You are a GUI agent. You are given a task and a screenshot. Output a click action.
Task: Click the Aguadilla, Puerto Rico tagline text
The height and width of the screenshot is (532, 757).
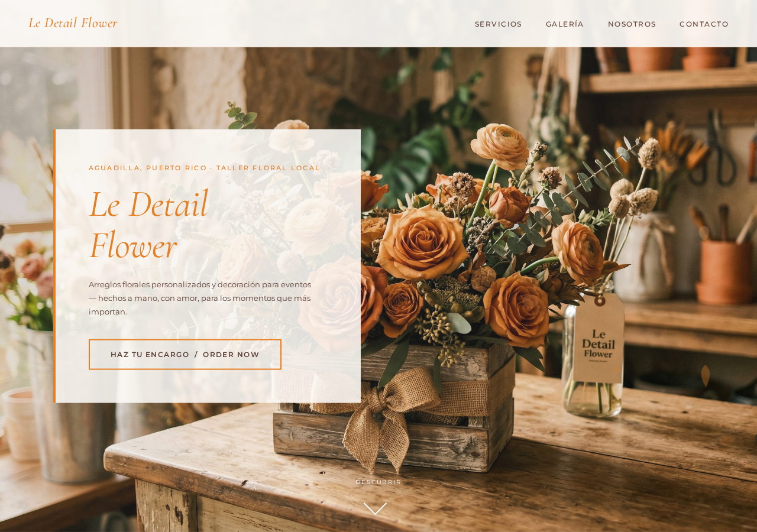coord(204,168)
